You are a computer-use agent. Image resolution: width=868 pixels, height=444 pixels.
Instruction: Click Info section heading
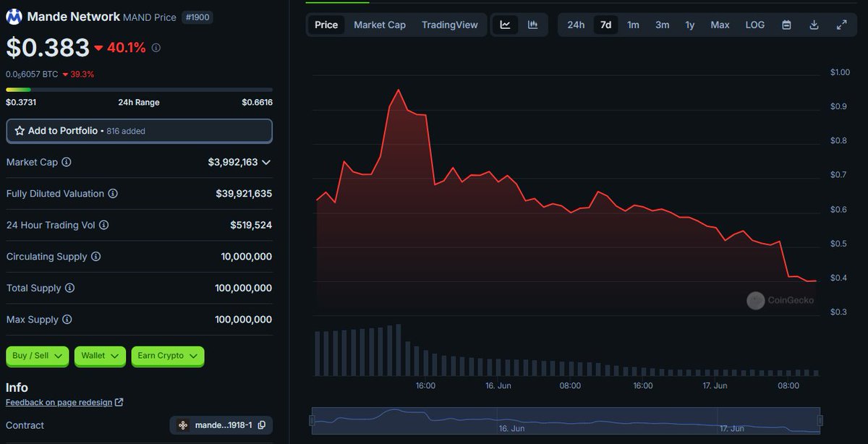click(17, 387)
